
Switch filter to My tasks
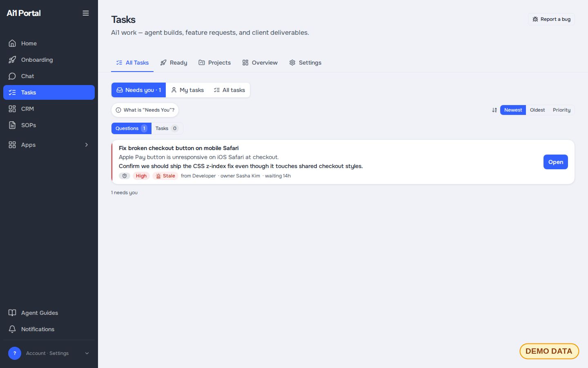(187, 90)
